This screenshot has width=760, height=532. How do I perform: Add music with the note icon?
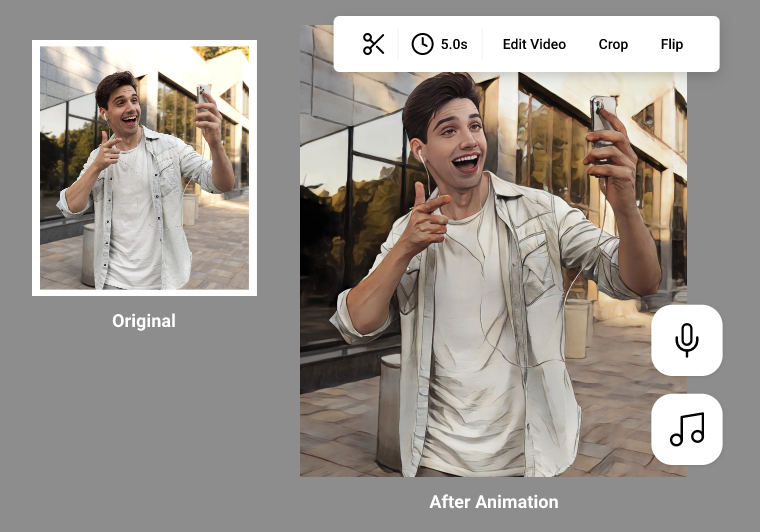[686, 429]
